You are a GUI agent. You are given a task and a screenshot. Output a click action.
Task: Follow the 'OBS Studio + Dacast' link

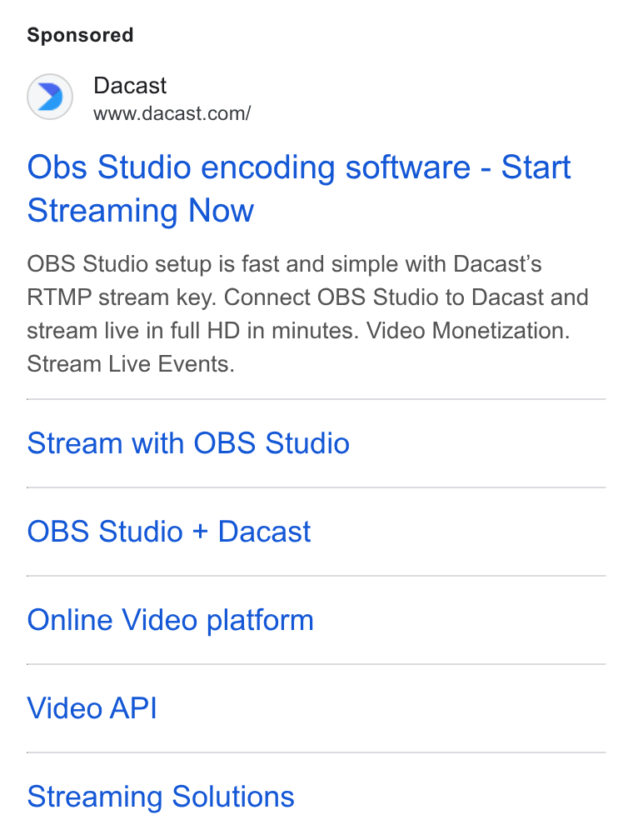pyautogui.click(x=169, y=532)
